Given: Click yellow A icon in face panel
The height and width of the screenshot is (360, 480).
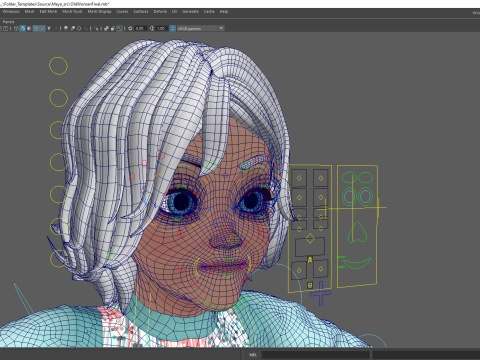Looking at the screenshot, I should [x=310, y=260].
